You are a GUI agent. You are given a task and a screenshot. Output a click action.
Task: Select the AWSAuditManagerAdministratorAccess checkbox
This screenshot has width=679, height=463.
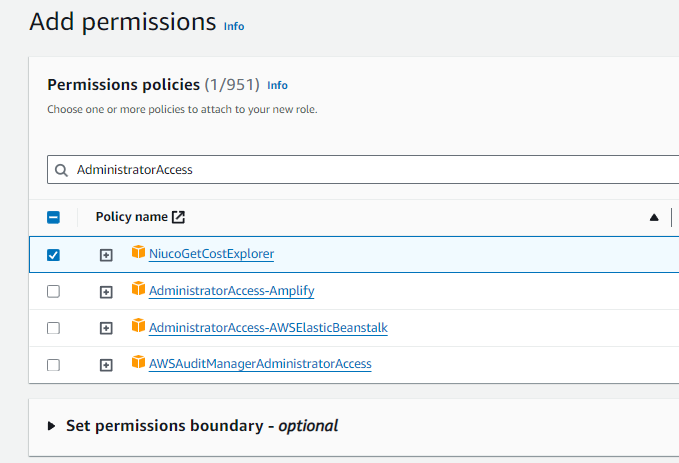click(54, 365)
